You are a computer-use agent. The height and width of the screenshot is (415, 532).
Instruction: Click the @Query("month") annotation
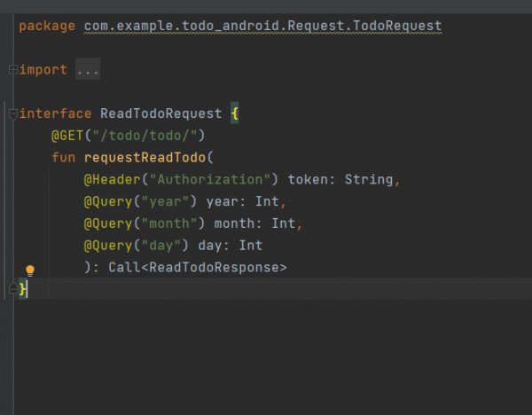coord(145,223)
